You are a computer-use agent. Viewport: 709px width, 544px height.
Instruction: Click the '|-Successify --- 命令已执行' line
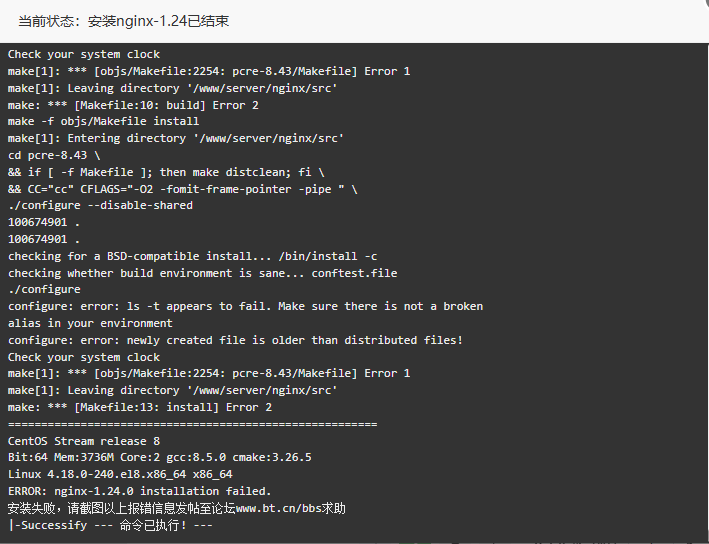click(110, 525)
